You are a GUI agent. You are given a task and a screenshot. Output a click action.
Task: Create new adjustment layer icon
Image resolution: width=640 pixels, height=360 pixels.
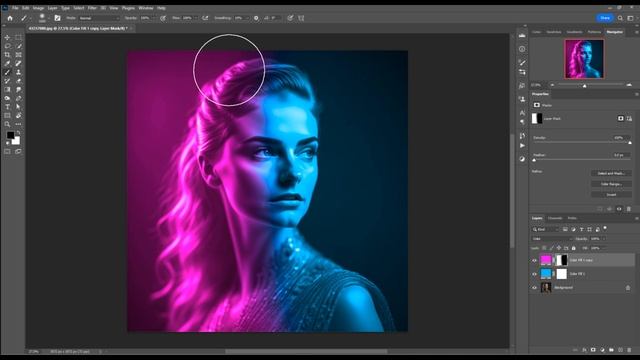tap(602, 350)
